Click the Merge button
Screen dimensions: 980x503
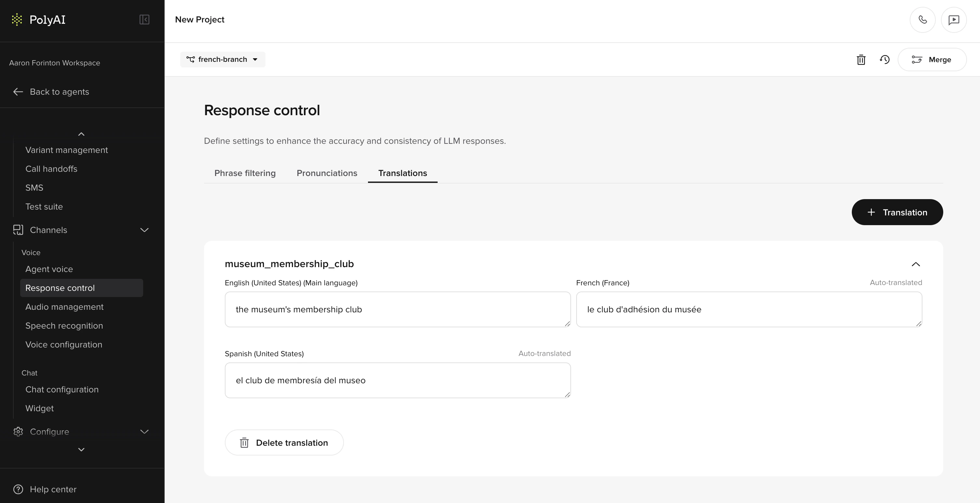pyautogui.click(x=932, y=59)
